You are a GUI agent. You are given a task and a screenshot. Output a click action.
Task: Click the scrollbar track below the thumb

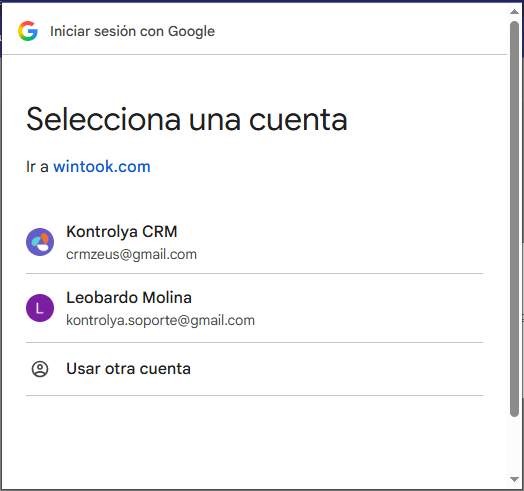(x=514, y=445)
